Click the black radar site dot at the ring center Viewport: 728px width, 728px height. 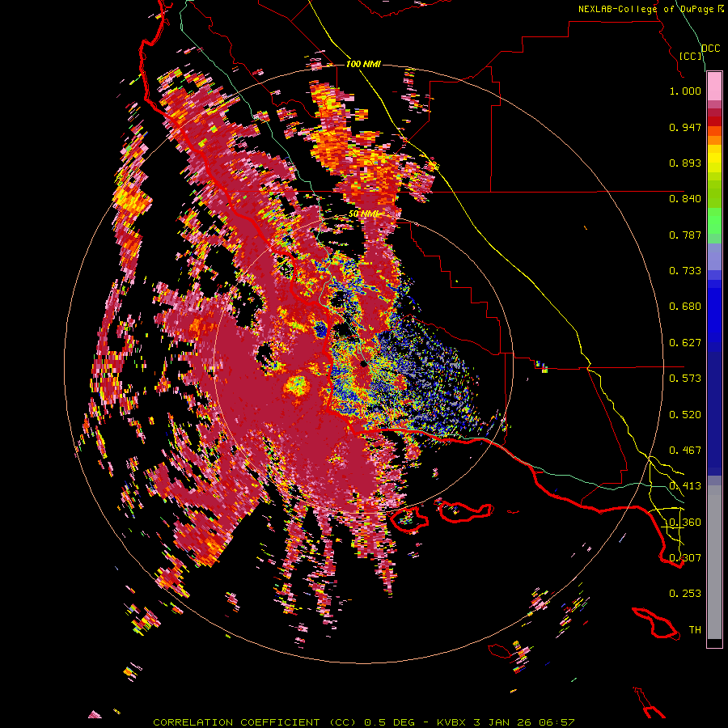click(x=364, y=364)
